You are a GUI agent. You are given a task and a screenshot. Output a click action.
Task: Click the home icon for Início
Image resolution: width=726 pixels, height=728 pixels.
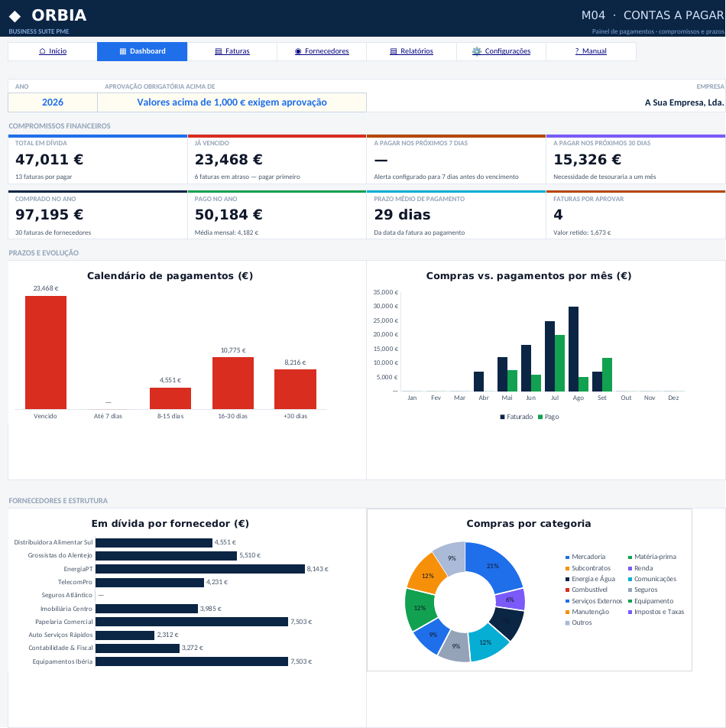43,51
